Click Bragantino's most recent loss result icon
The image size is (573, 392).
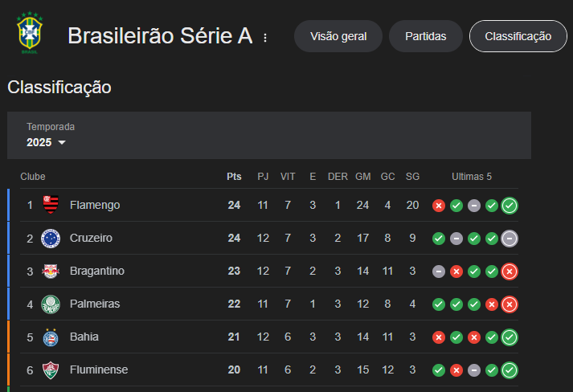[510, 271]
